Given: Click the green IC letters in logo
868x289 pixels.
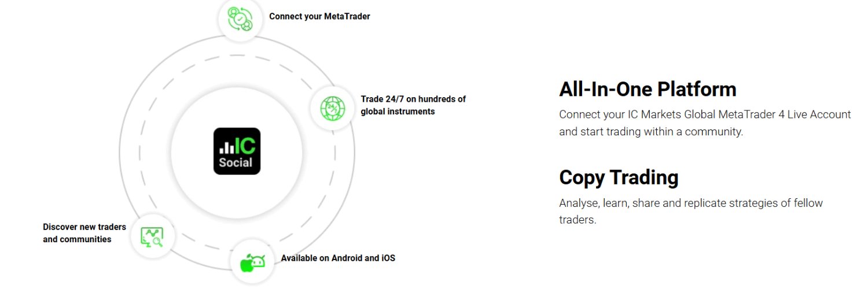Looking at the screenshot, I should [x=245, y=142].
